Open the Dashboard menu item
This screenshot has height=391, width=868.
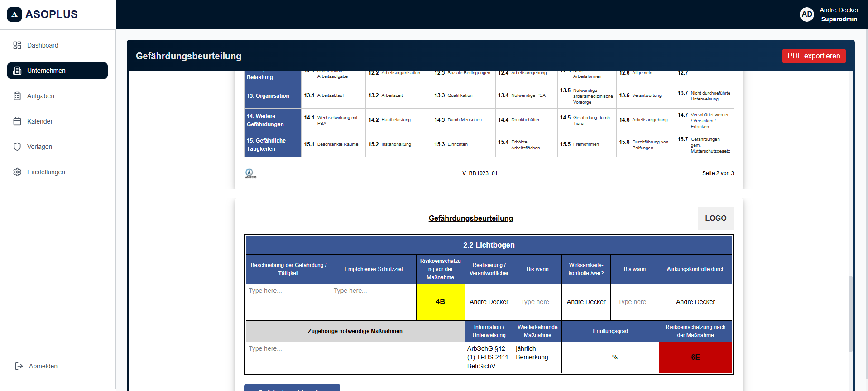(58, 45)
